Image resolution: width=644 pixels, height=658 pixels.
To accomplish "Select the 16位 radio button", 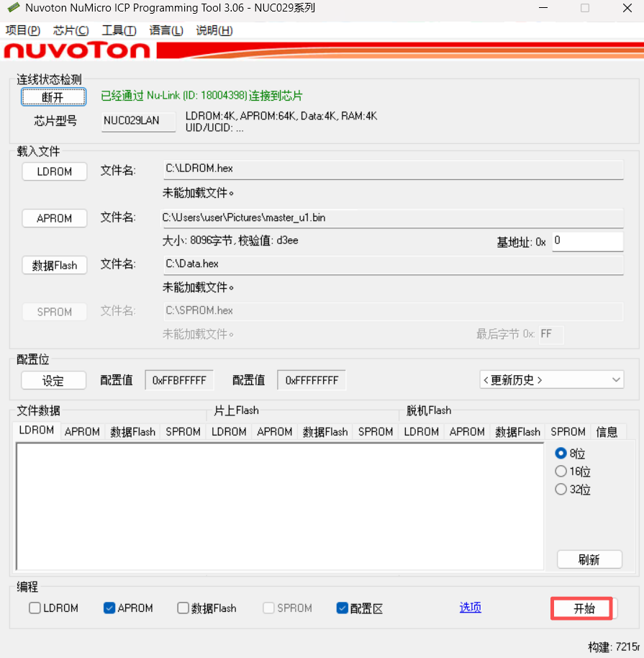I will point(561,472).
